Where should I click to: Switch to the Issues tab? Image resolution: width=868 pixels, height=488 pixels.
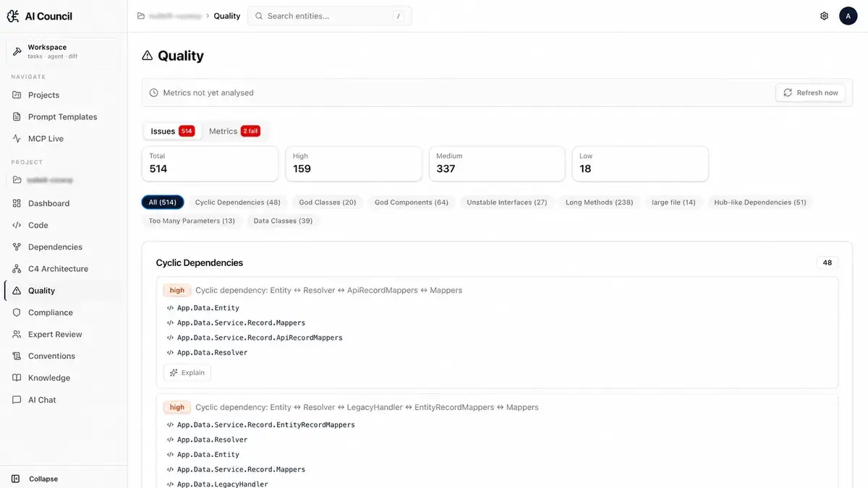172,131
